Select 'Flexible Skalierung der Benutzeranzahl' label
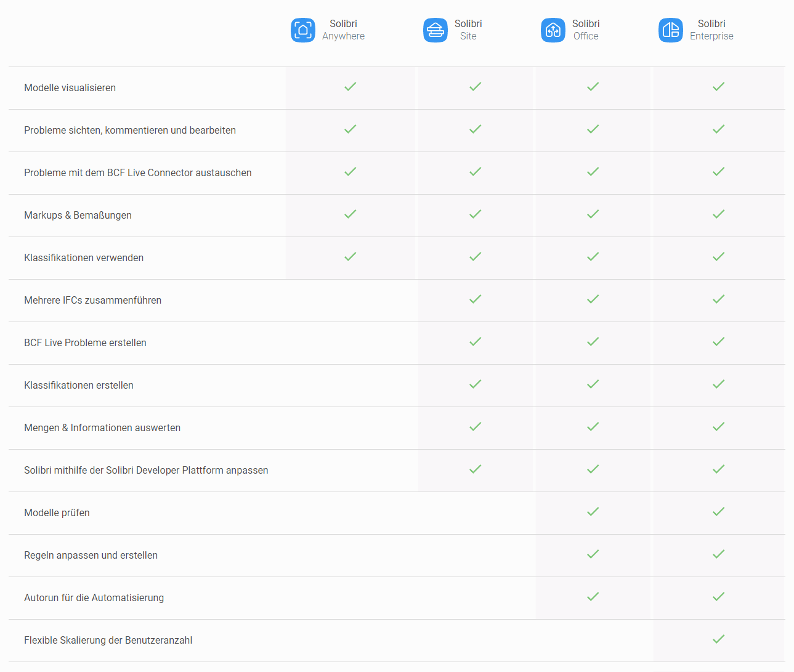The width and height of the screenshot is (794, 672). pos(108,641)
